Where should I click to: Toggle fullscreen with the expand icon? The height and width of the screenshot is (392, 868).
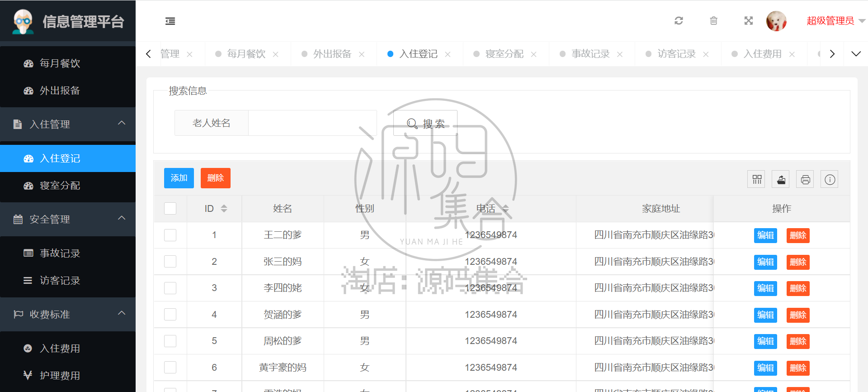749,21
